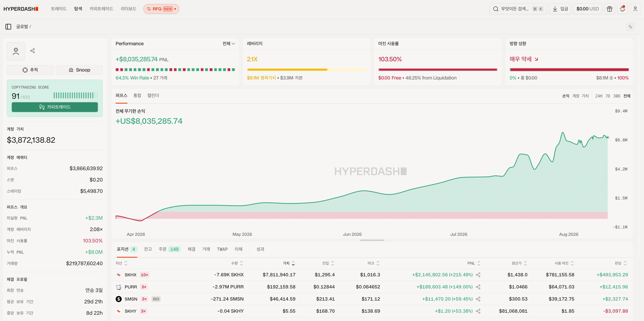The height and width of the screenshot is (321, 644).
Task: Click the Snoop button
Action: (79, 70)
